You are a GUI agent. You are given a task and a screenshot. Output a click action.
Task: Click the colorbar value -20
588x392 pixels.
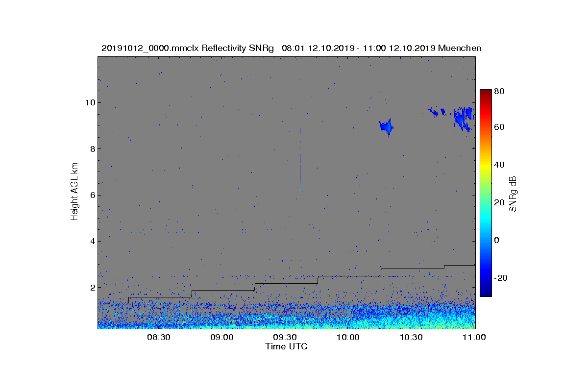click(x=501, y=278)
